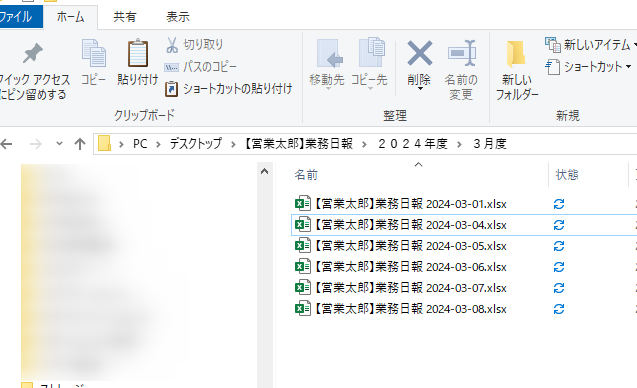The image size is (637, 388).
Task: Click 切り取り scissors button
Action: (x=195, y=45)
